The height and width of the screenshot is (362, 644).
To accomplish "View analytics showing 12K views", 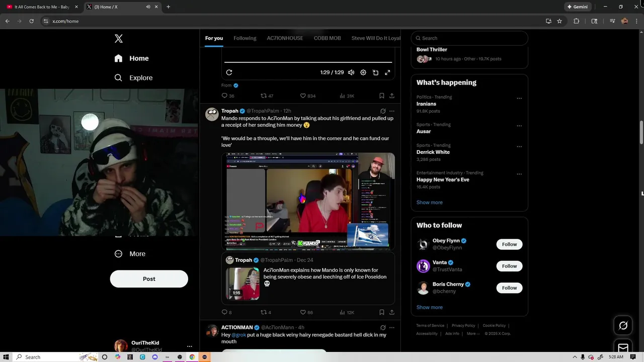I will click(x=347, y=312).
